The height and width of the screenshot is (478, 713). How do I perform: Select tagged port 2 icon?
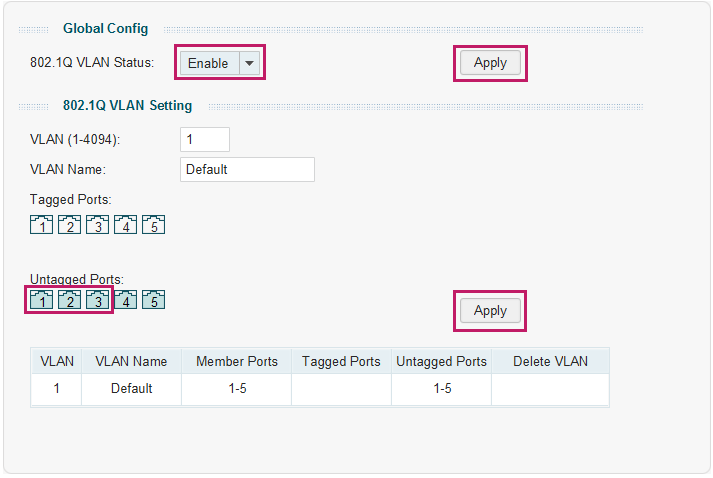(x=70, y=224)
